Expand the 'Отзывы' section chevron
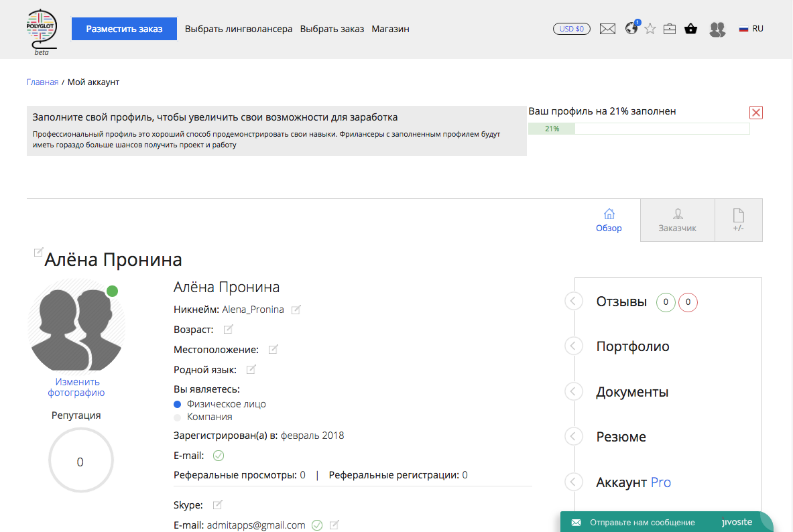793x532 pixels. pyautogui.click(x=573, y=301)
